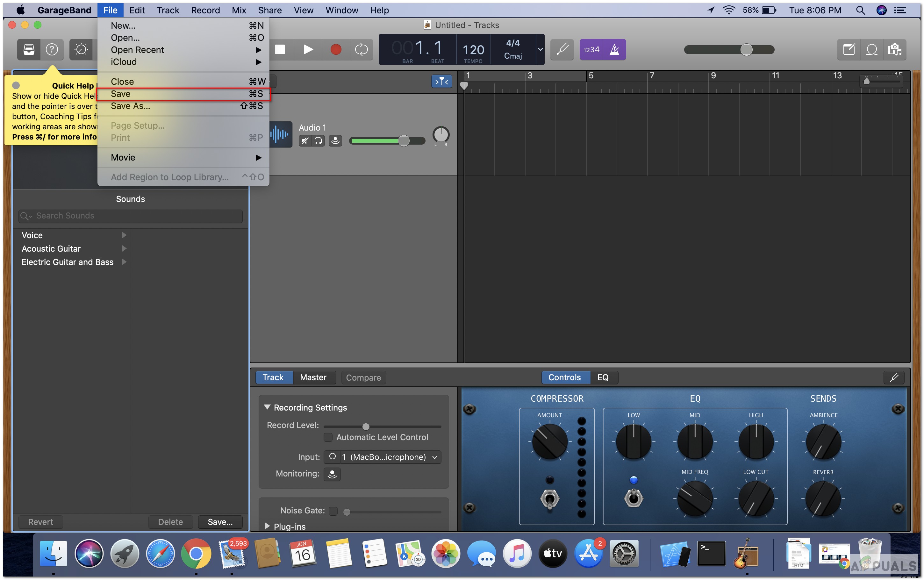Click the Record button in transport
Image resolution: width=924 pixels, height=580 pixels.
[x=335, y=49]
